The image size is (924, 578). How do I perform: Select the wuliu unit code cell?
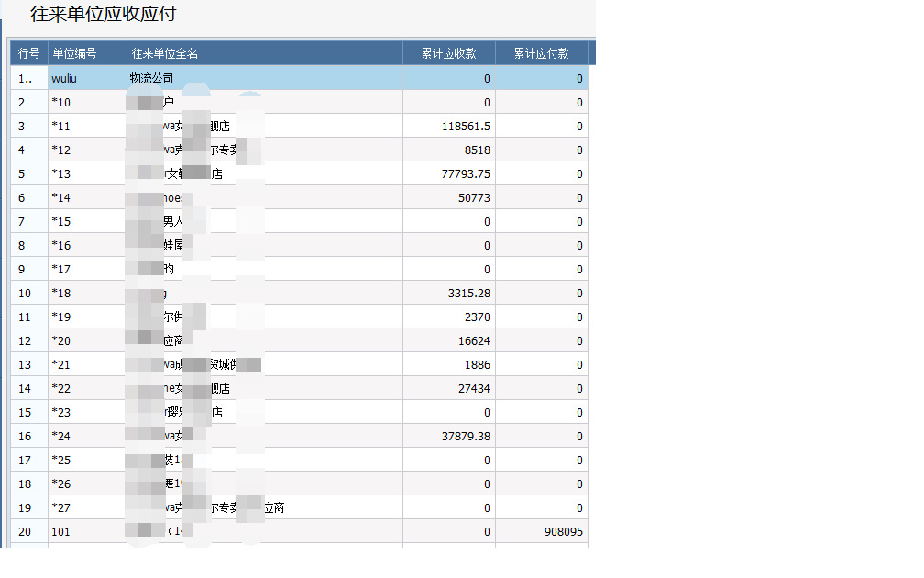[87, 79]
